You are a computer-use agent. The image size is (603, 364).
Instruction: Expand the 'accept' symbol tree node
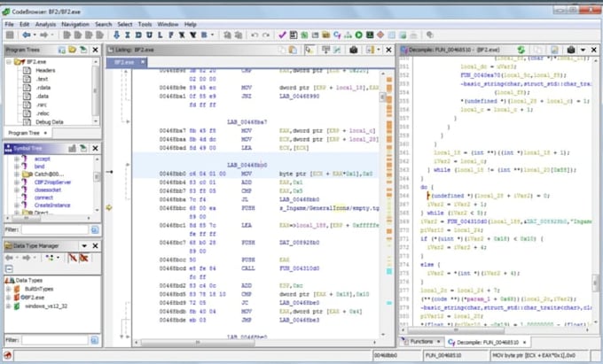(x=16, y=159)
